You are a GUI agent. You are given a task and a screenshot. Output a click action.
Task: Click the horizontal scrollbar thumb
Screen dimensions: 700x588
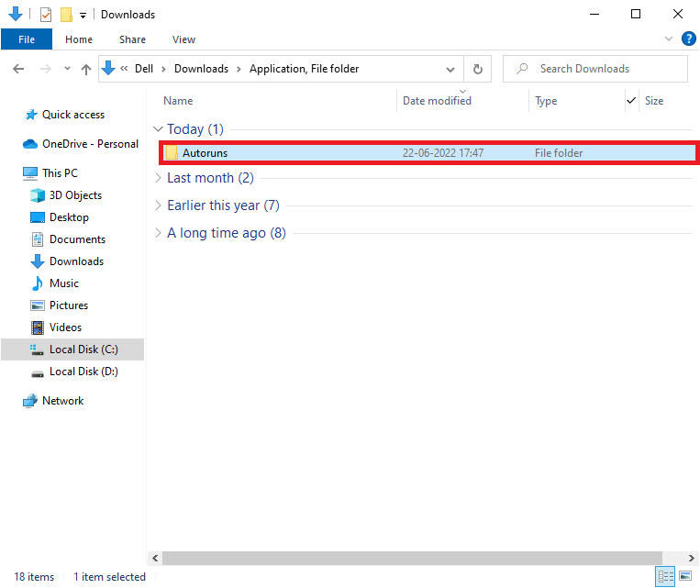(x=412, y=558)
